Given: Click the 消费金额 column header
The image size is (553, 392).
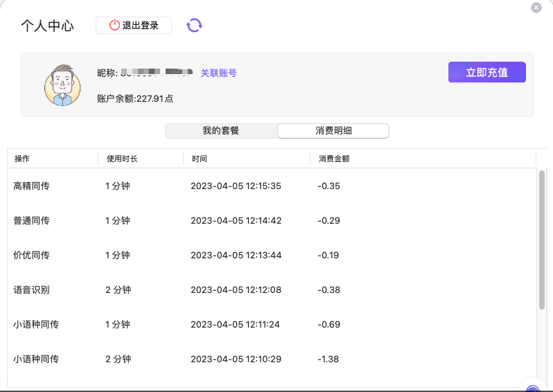Looking at the screenshot, I should [x=333, y=159].
